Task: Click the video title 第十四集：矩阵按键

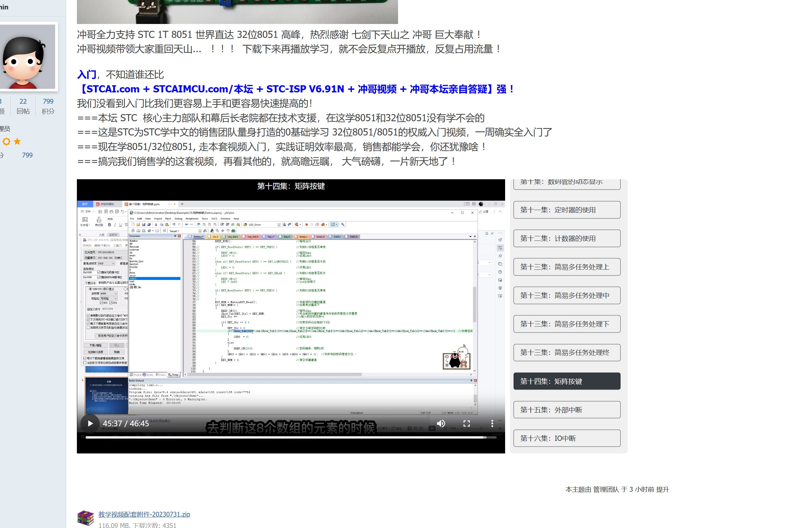Action: click(x=291, y=186)
